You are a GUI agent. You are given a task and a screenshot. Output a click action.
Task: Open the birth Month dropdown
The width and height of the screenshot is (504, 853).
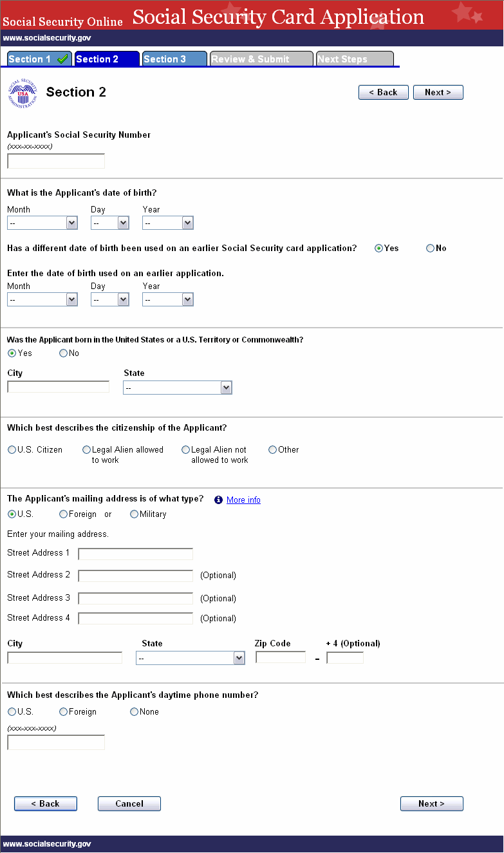(x=42, y=223)
